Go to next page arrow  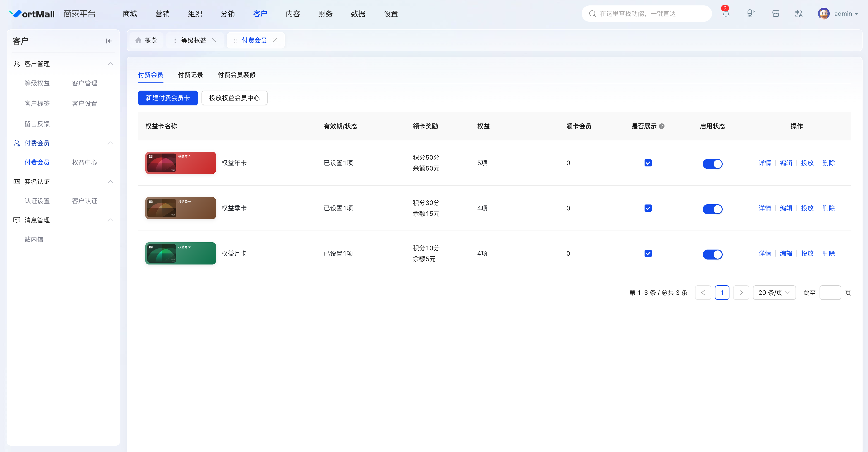tap(741, 292)
